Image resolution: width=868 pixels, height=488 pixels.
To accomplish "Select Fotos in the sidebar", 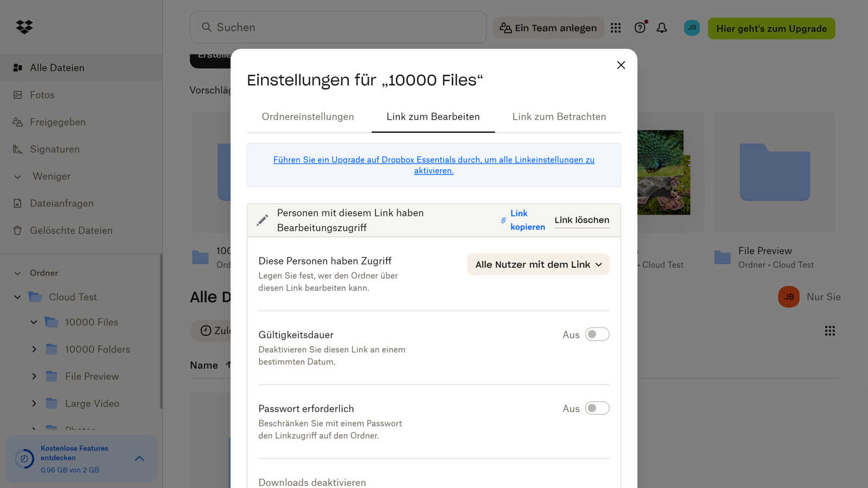I will 42,94.
